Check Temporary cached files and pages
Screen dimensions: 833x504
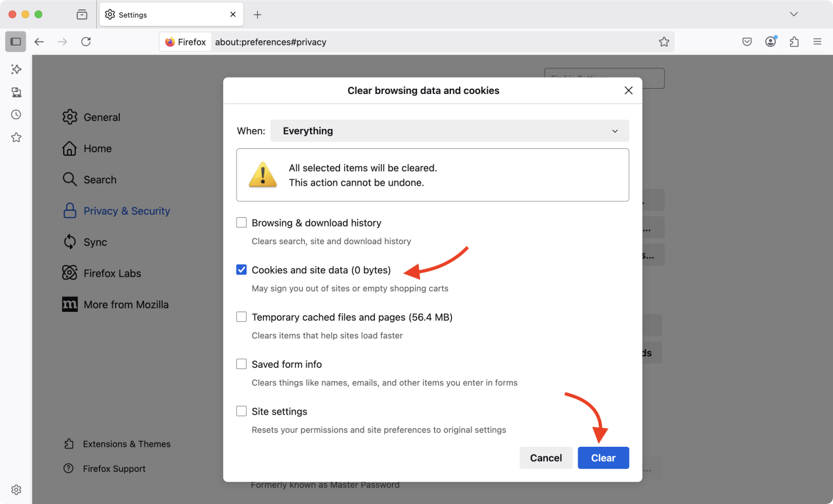241,317
